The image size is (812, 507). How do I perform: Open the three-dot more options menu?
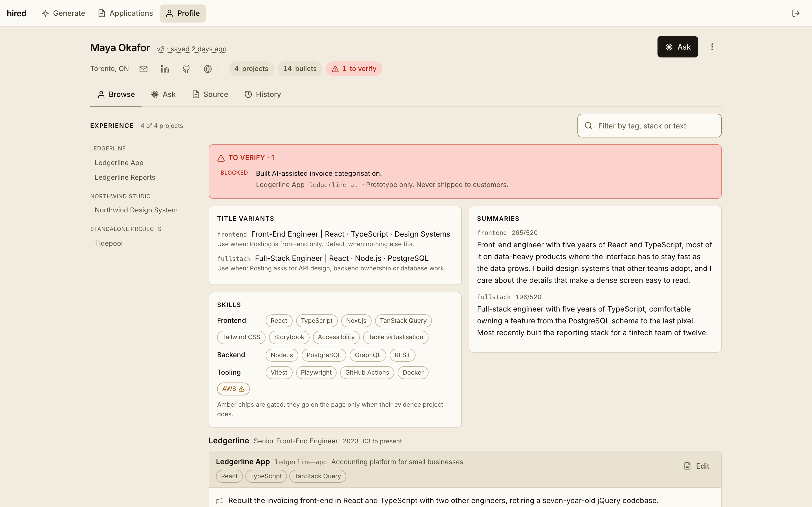coord(712,47)
